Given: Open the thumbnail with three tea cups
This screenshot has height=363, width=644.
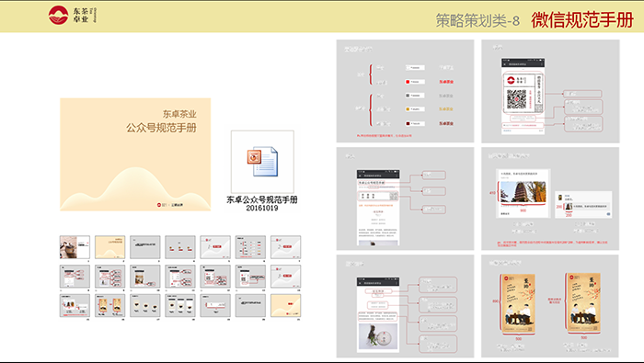Looking at the screenshot, I should (x=145, y=306).
